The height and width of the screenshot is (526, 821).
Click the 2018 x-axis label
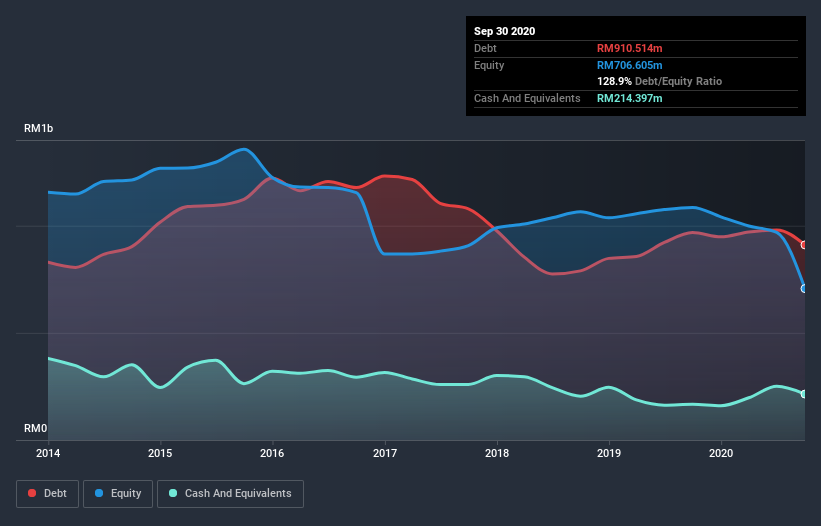pos(497,453)
